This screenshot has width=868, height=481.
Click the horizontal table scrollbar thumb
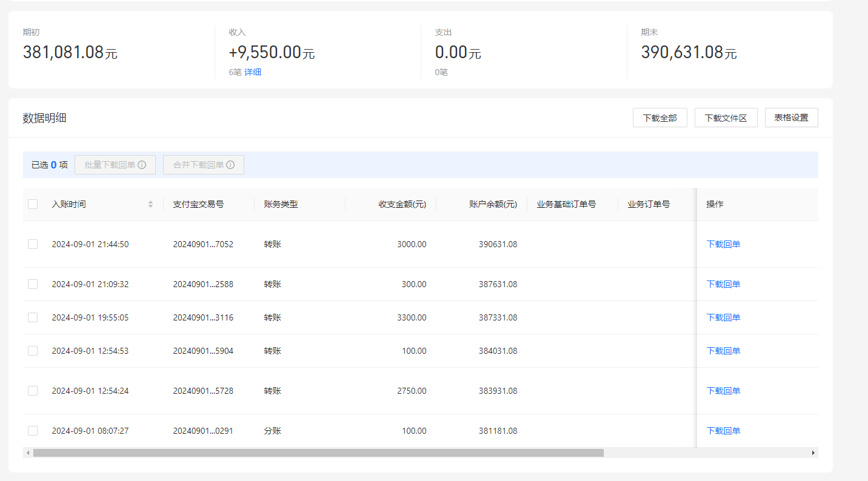point(318,453)
